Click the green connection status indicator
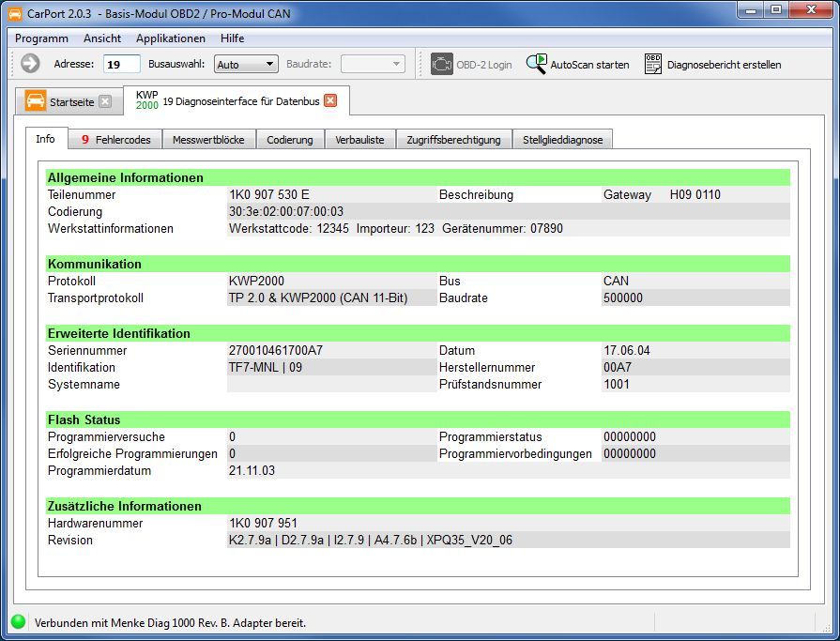 tap(18, 621)
